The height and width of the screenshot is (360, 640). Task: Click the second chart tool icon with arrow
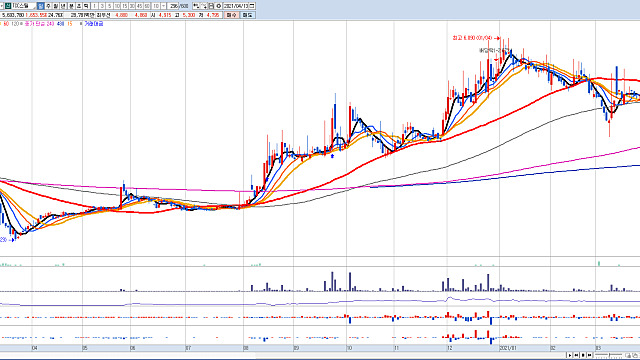point(204,6)
